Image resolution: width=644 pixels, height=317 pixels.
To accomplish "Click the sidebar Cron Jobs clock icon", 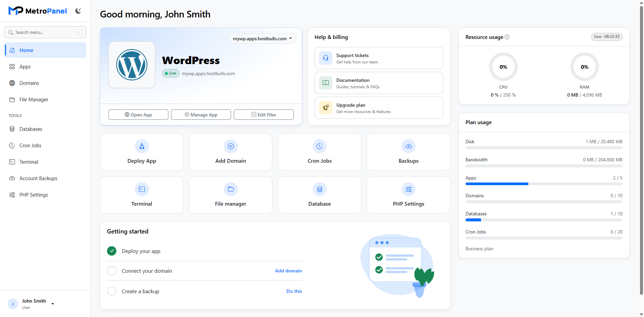I will [12, 145].
